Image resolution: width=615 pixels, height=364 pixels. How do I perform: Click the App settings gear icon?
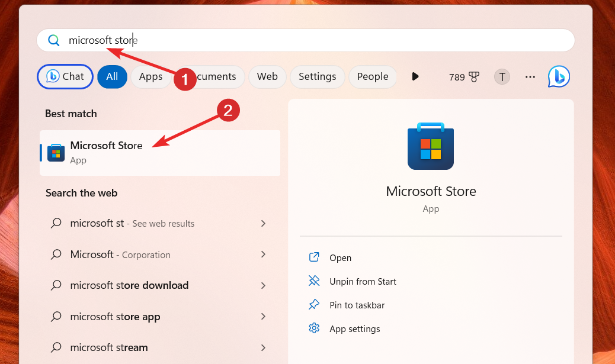[x=314, y=328]
